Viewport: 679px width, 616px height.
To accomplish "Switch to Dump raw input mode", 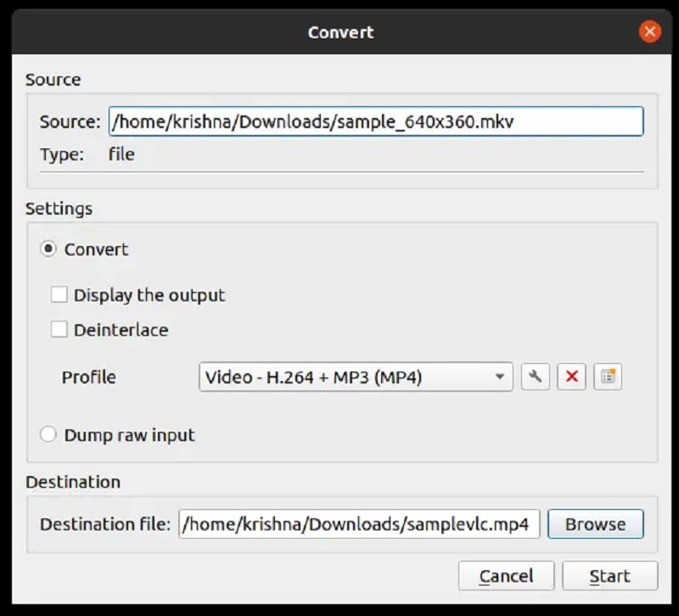I will [x=48, y=434].
